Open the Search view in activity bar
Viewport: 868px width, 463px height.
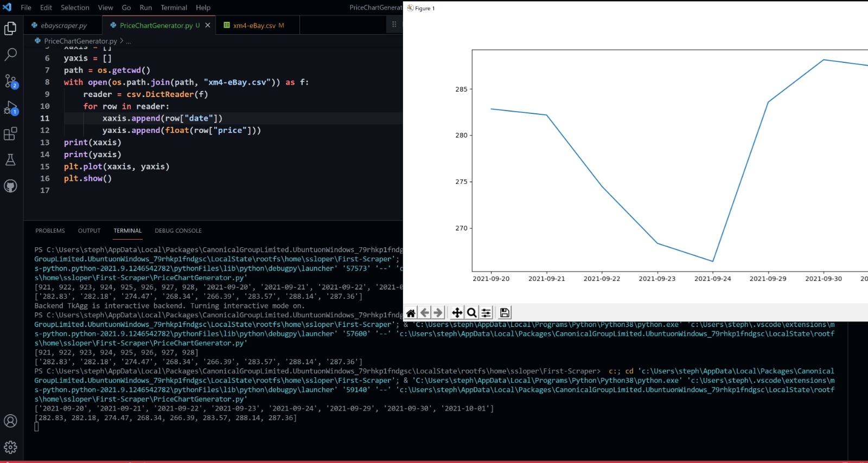10,54
